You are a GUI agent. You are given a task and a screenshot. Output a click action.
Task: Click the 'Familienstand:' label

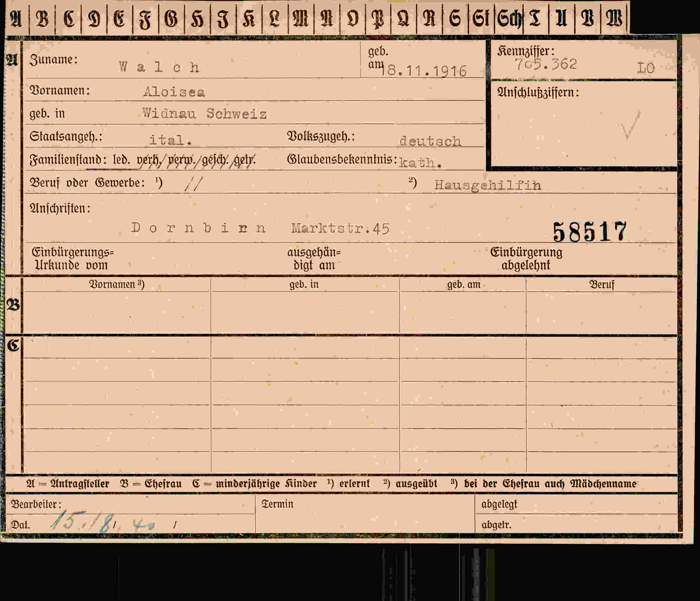coord(68,159)
